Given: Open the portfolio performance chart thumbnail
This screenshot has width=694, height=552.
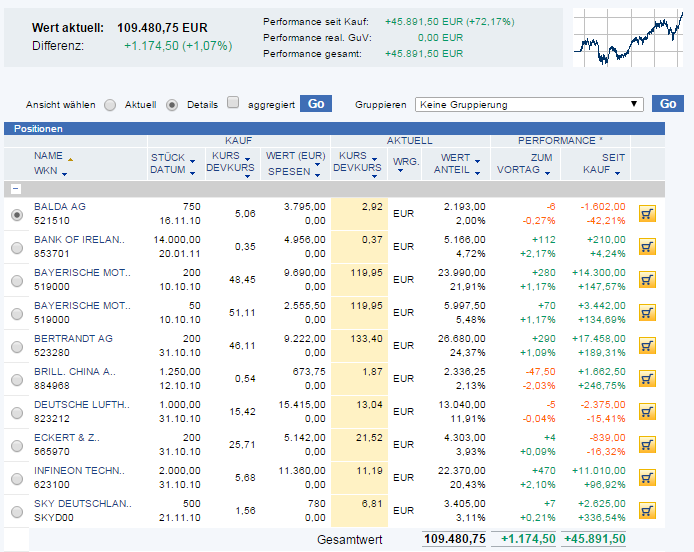Looking at the screenshot, I should click(x=626, y=37).
